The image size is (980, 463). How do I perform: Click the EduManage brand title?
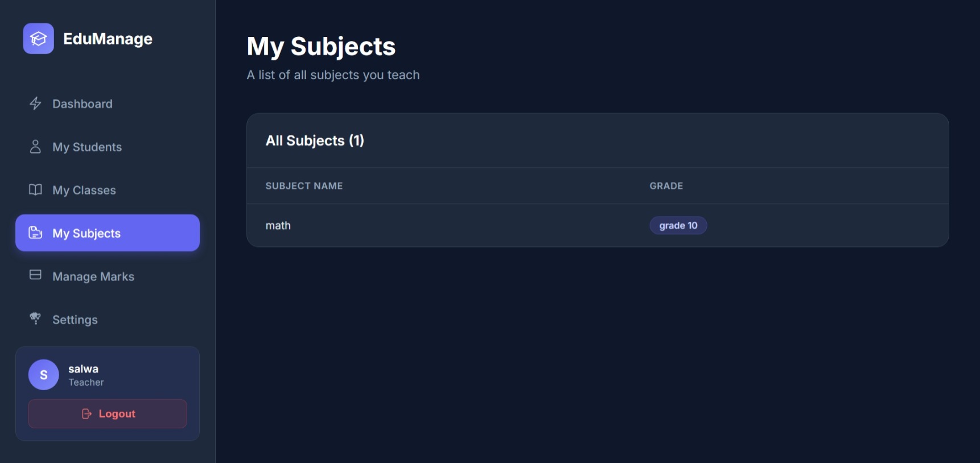click(108, 39)
